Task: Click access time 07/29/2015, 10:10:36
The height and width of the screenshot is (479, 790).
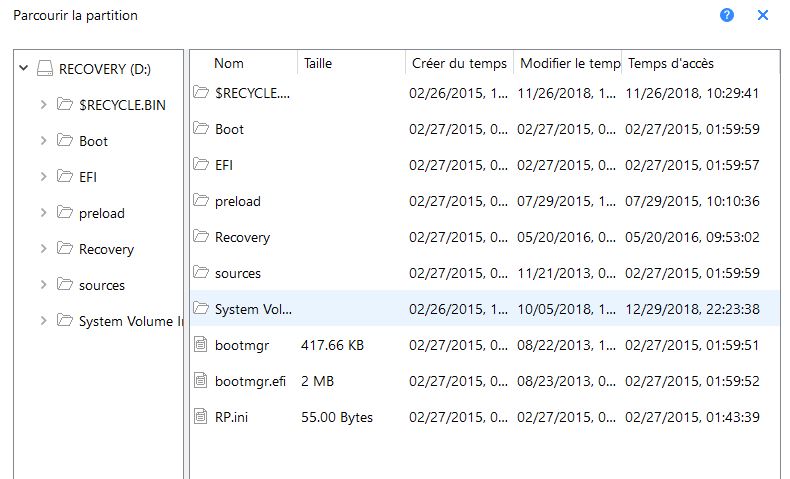Action: tap(692, 201)
